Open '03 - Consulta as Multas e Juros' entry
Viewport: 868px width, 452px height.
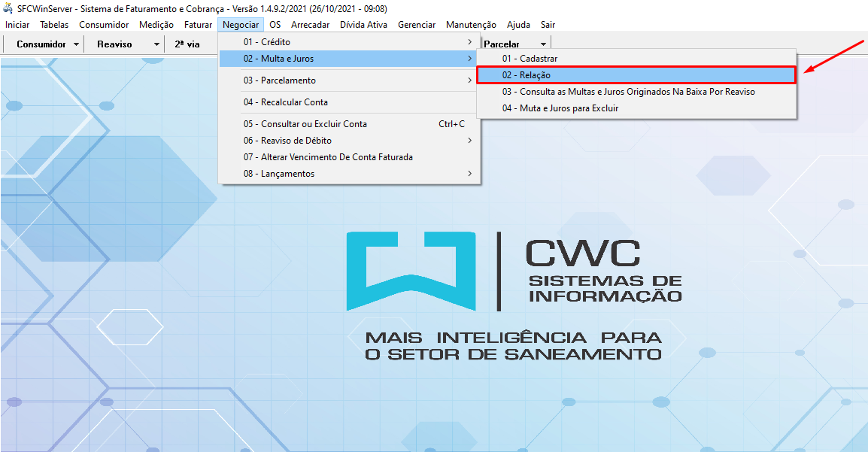[628, 92]
